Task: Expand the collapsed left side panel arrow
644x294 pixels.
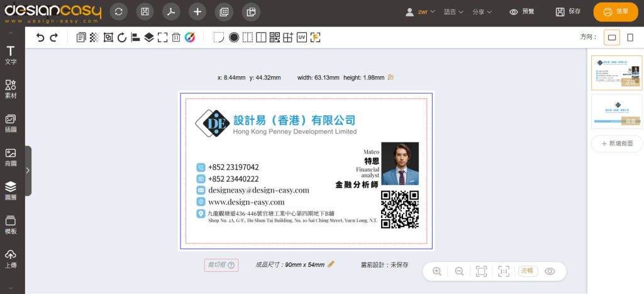Action: (28, 171)
